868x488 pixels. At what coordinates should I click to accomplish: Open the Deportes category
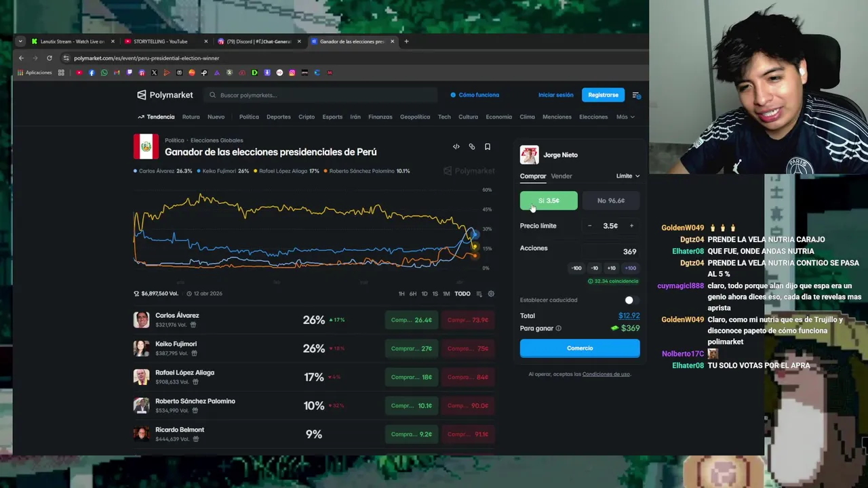pyautogui.click(x=279, y=117)
